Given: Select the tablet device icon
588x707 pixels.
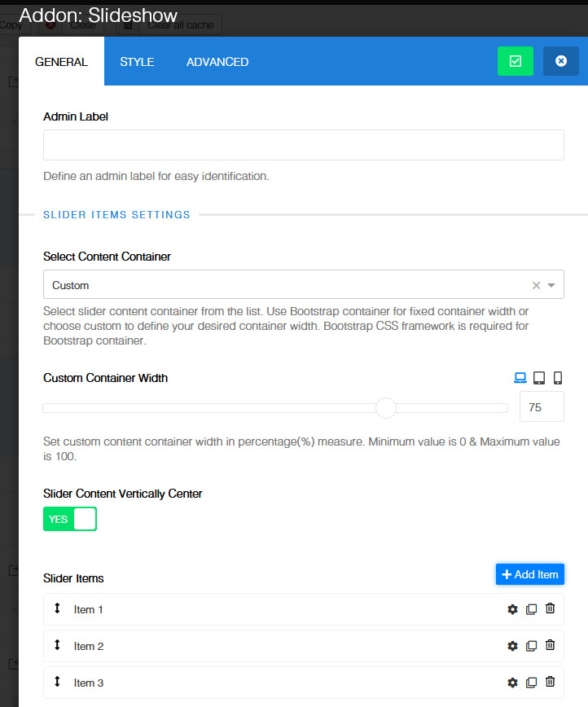Looking at the screenshot, I should [539, 378].
